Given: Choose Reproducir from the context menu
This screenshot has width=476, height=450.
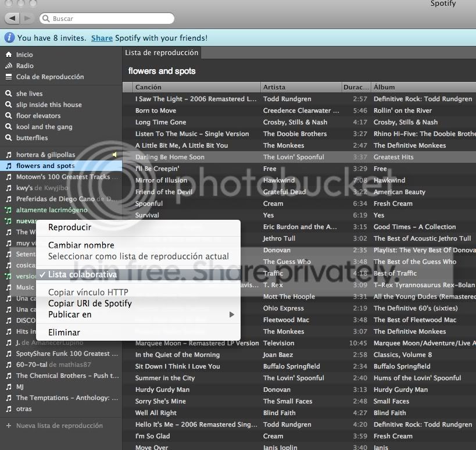Looking at the screenshot, I should (69, 227).
